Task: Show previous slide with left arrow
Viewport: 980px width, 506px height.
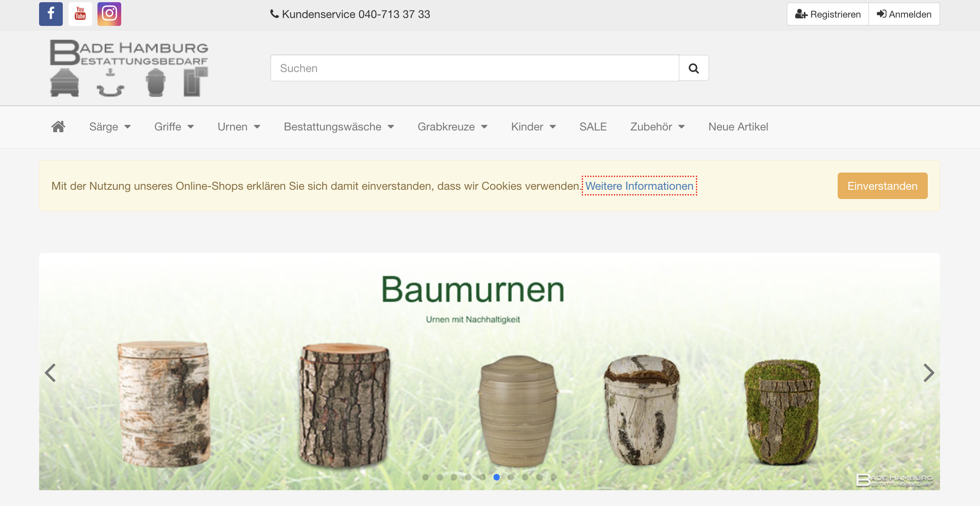Action: 50,373
